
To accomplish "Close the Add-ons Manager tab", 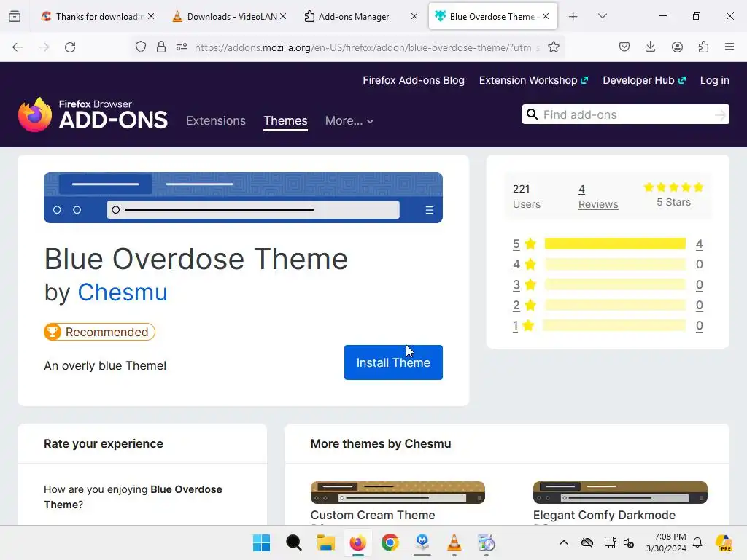I will point(414,16).
